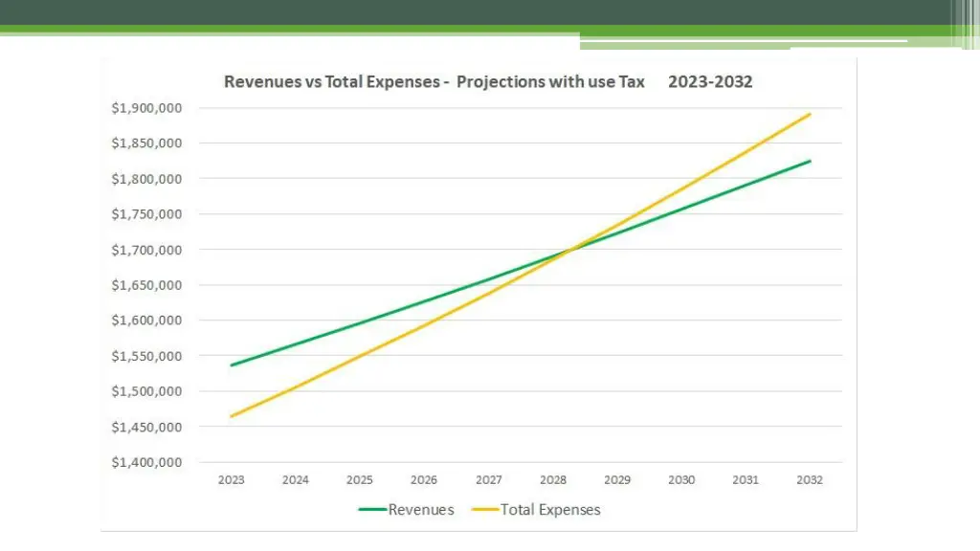Select the $1,400,000 y-axis label
This screenshot has height=551, width=980.
tap(148, 462)
